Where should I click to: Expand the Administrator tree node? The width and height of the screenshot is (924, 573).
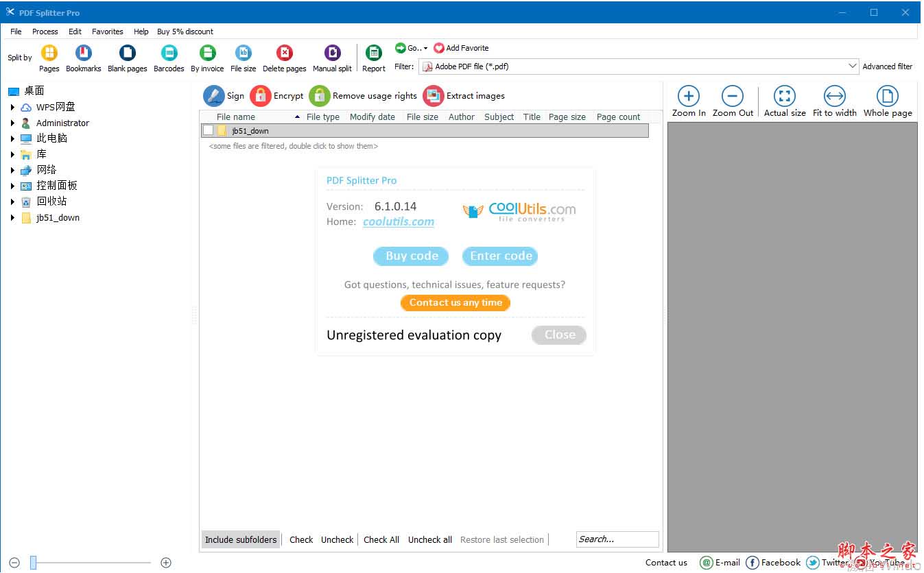pos(12,123)
